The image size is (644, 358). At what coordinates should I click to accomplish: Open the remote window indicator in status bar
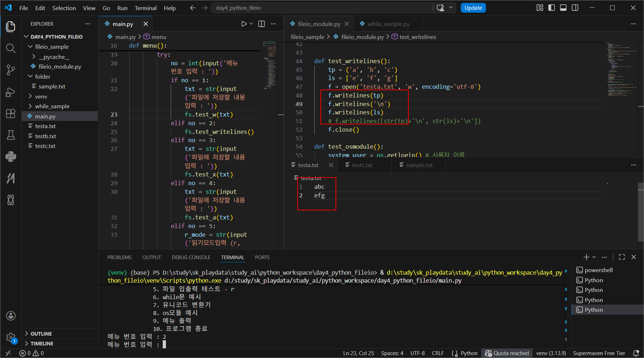[8, 353]
